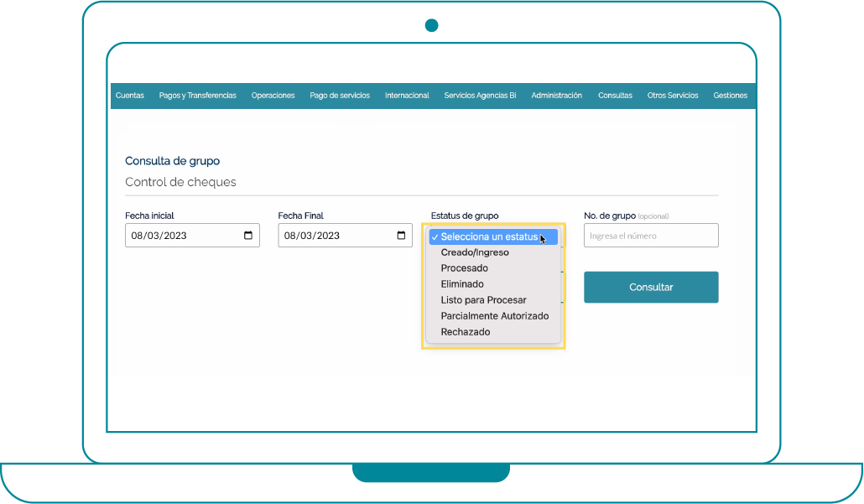Click the Fecha inicial date field
Screen dimensions: 864x504
tap(180, 236)
